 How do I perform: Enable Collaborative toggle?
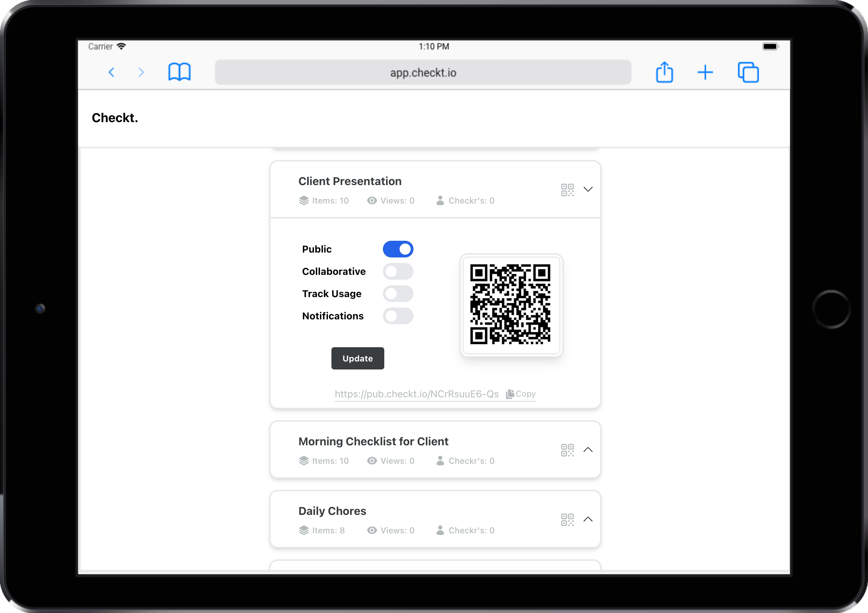pyautogui.click(x=398, y=271)
